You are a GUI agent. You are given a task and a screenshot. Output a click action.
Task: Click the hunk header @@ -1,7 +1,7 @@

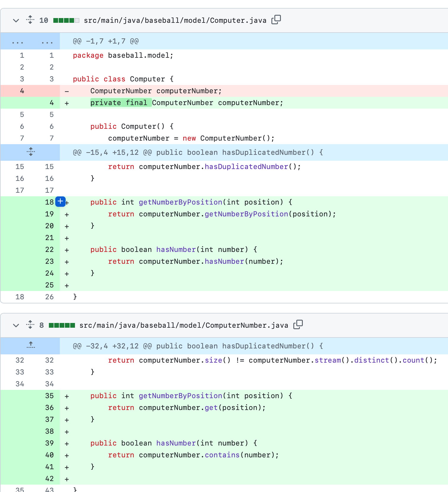(x=106, y=41)
